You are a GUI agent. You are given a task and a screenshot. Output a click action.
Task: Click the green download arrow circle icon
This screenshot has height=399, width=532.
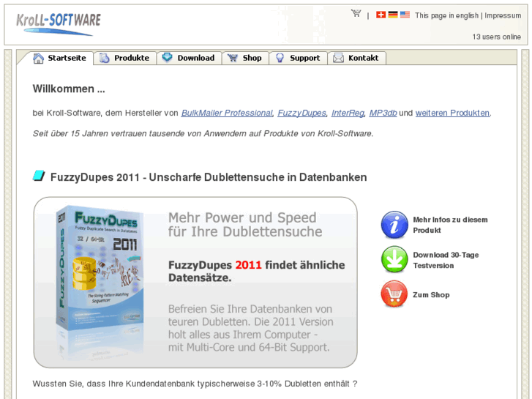394,259
